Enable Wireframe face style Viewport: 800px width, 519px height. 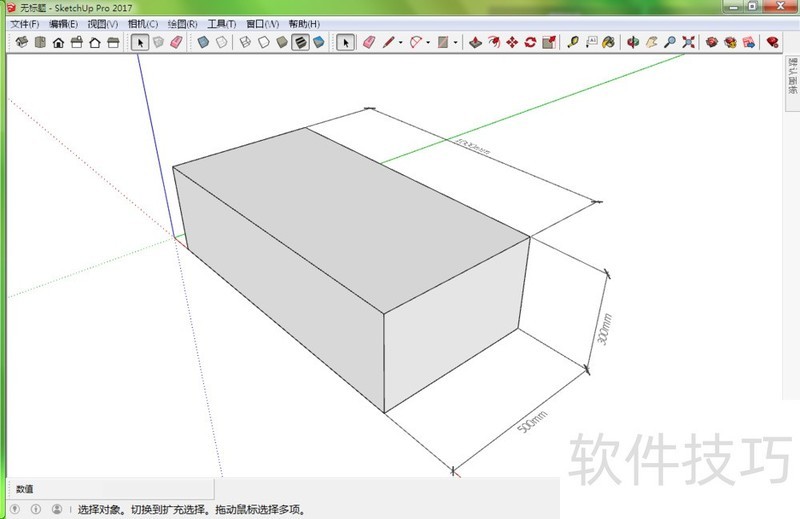[245, 42]
